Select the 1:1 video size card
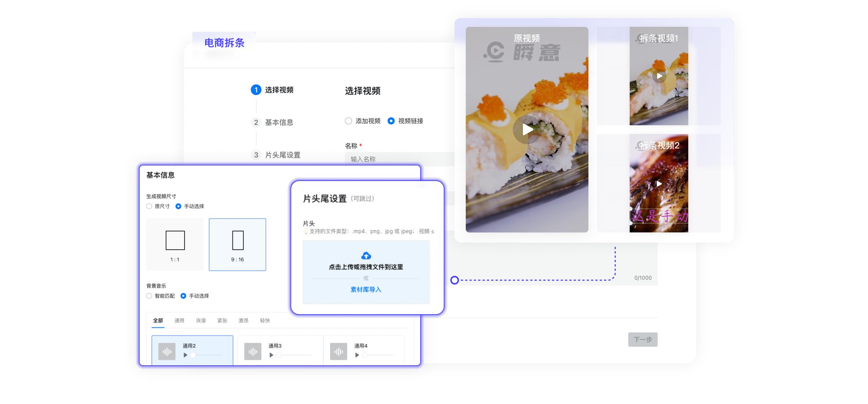 pos(175,244)
